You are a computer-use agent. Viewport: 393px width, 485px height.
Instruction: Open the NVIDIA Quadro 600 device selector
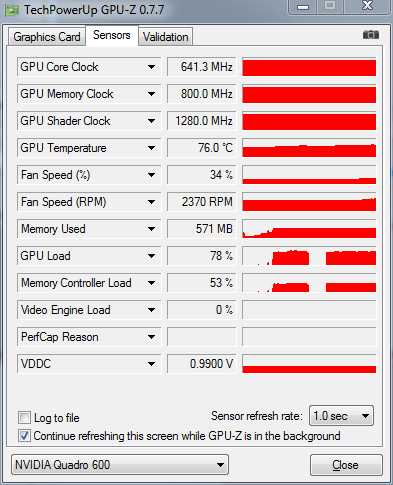pos(120,464)
